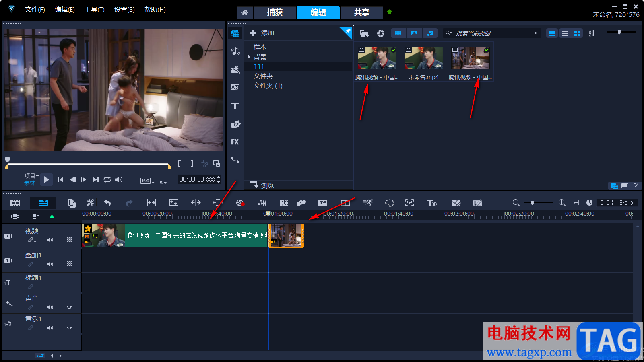Toggle repeat playback loop

click(107, 180)
